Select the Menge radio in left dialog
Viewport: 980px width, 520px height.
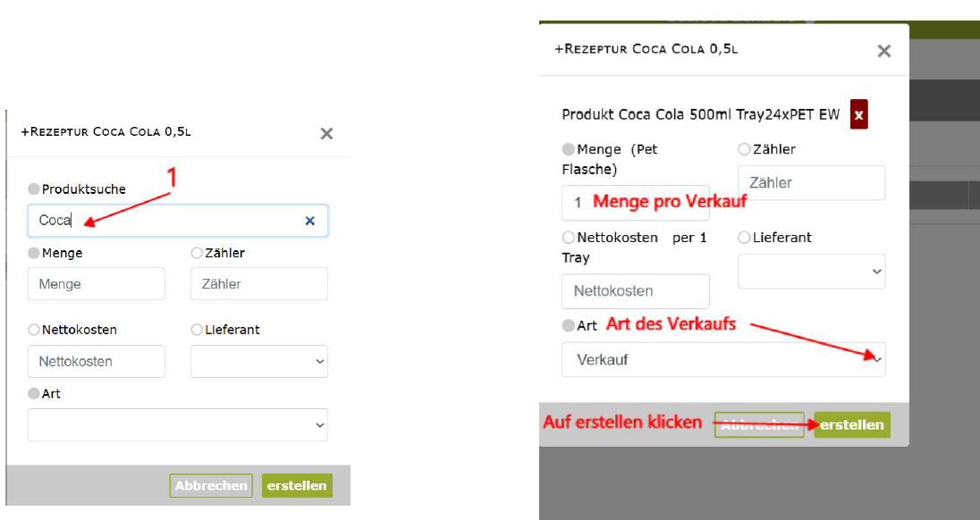pos(34,253)
